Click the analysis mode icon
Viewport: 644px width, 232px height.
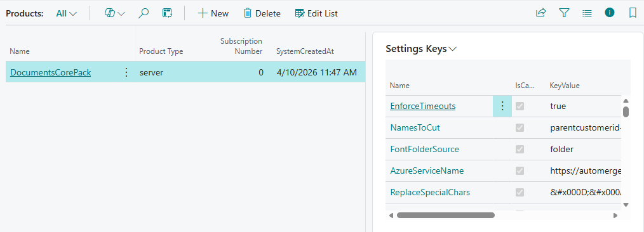coord(167,13)
